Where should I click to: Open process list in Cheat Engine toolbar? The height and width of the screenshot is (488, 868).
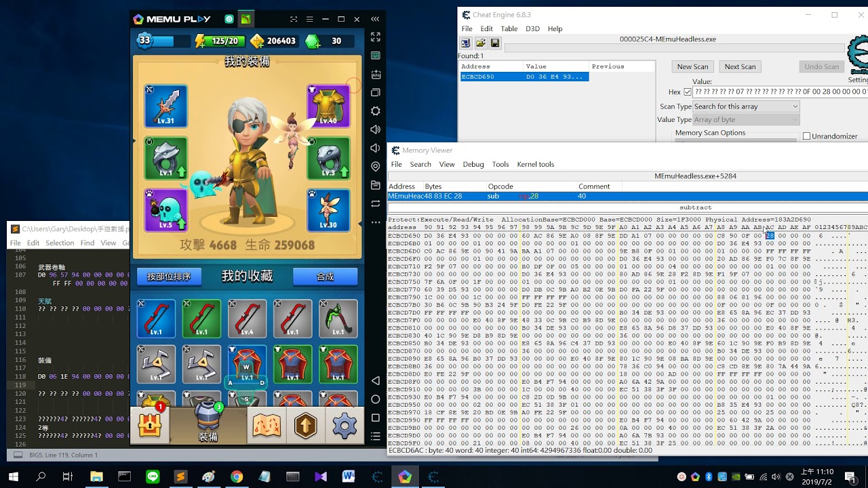pyautogui.click(x=466, y=43)
